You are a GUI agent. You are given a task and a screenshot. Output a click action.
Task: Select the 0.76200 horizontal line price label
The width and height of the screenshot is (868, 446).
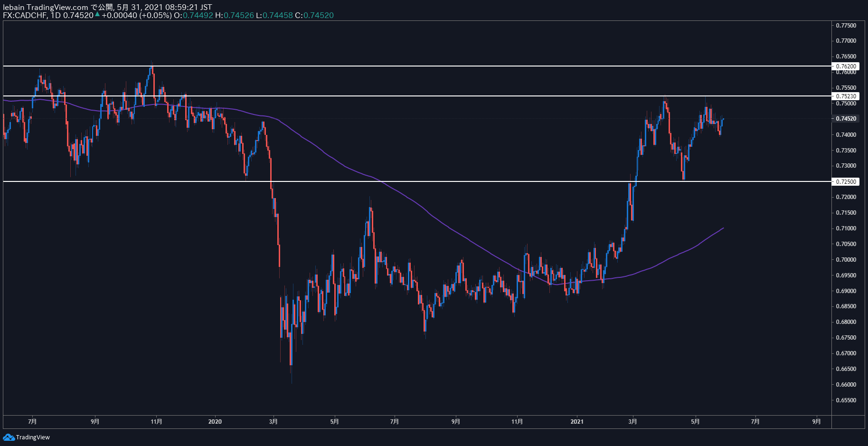(846, 66)
